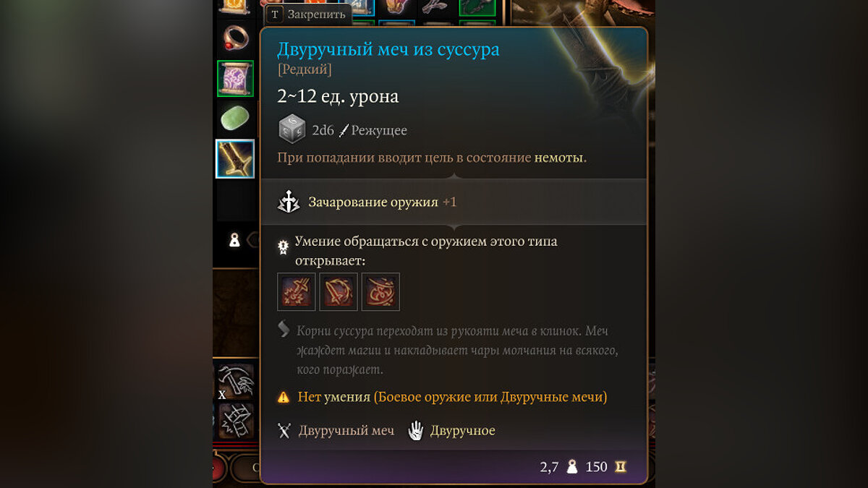Open the first unlocked weapon action icon
This screenshot has width=868, height=488.
tap(297, 292)
